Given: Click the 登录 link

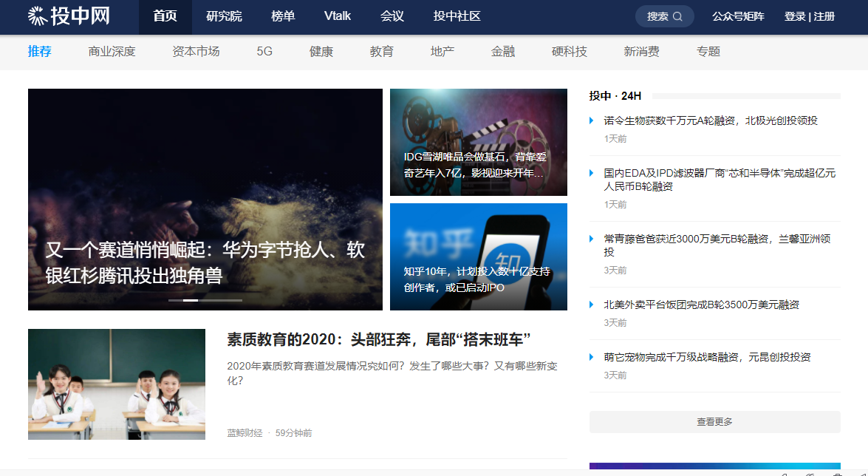Looking at the screenshot, I should 795,16.
